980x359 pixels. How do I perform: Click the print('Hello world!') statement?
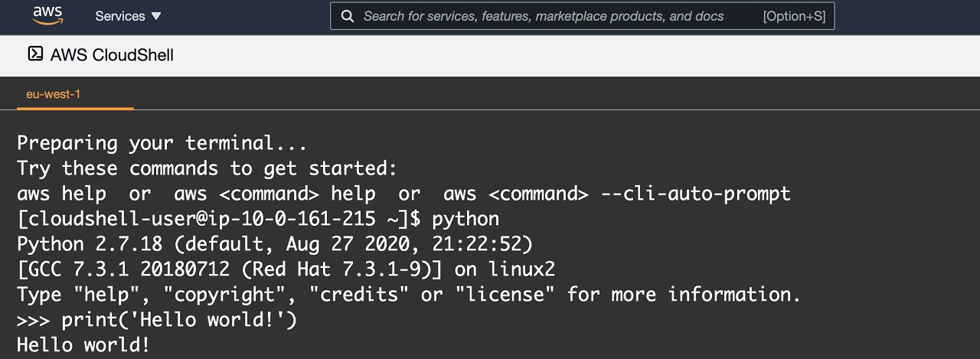(x=179, y=320)
